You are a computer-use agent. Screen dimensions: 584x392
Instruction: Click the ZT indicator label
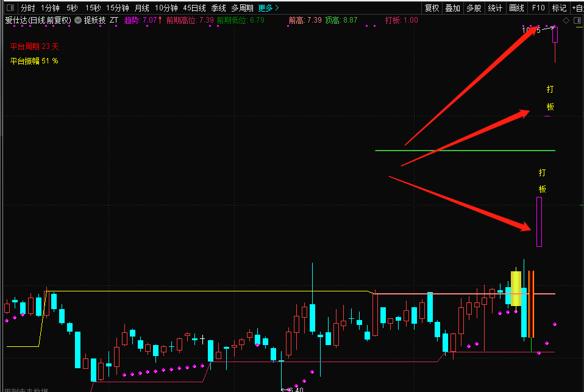click(x=114, y=20)
